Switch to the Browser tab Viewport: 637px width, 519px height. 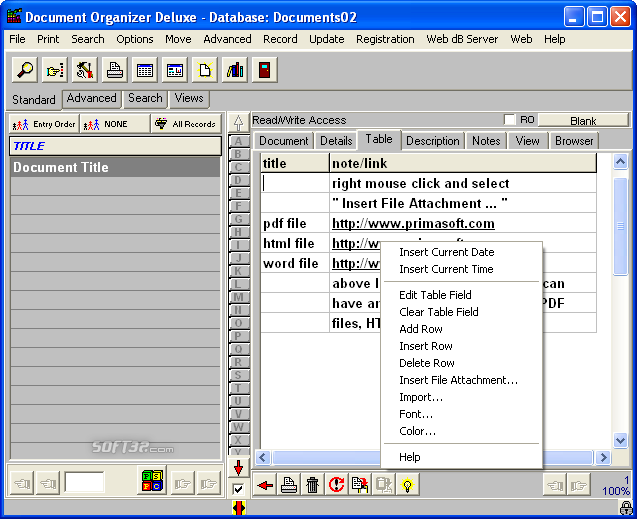pyautogui.click(x=574, y=141)
